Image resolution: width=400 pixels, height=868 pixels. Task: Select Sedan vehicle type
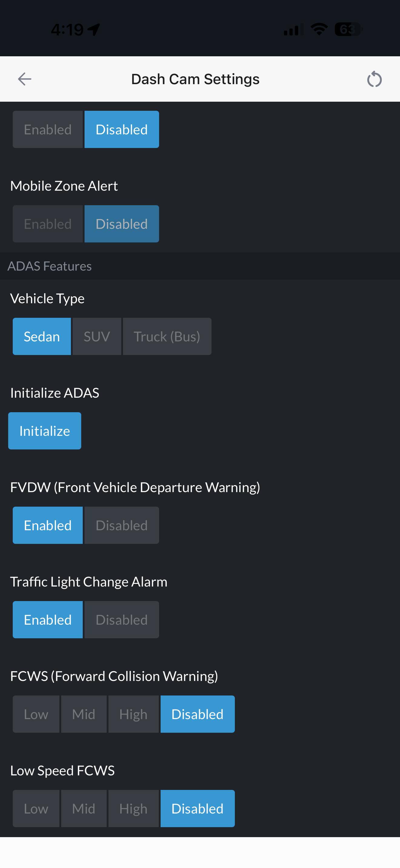[x=42, y=337]
